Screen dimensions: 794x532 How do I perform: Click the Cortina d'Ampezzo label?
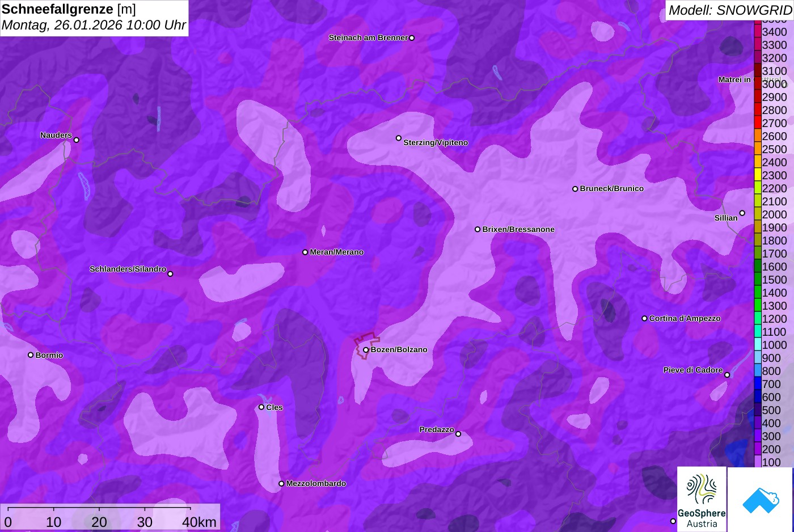click(685, 318)
